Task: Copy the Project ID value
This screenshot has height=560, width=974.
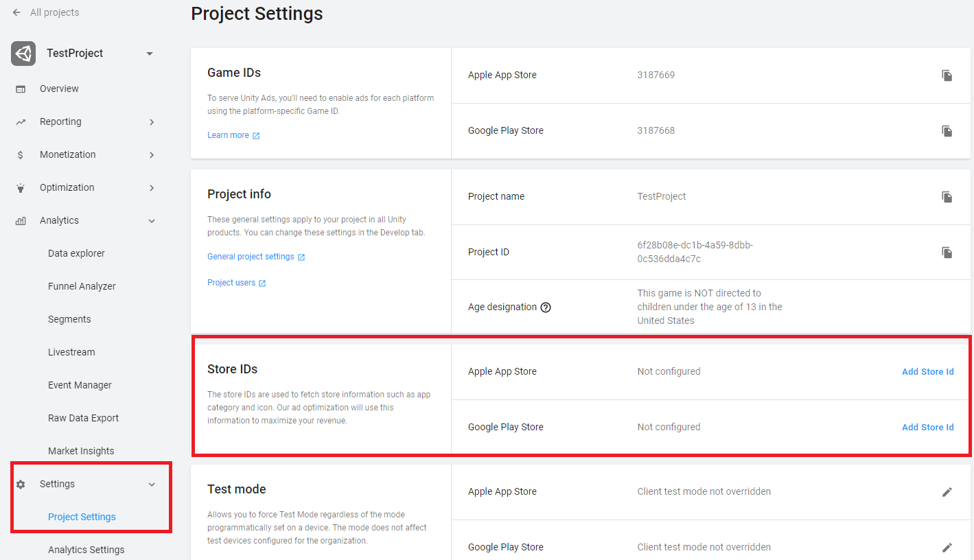Action: 947,253
